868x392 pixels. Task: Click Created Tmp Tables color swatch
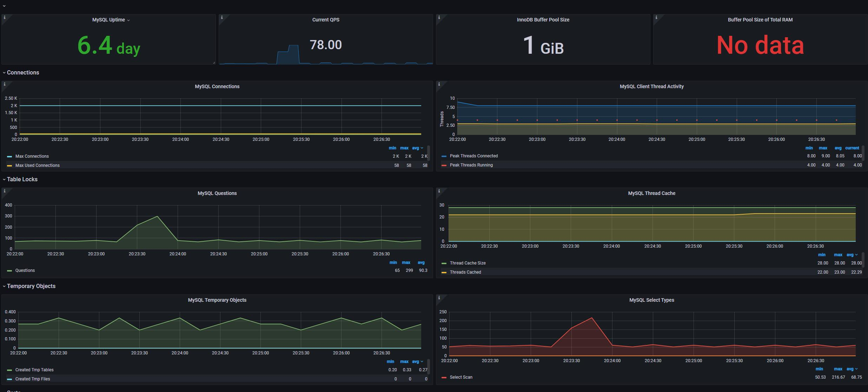9,370
